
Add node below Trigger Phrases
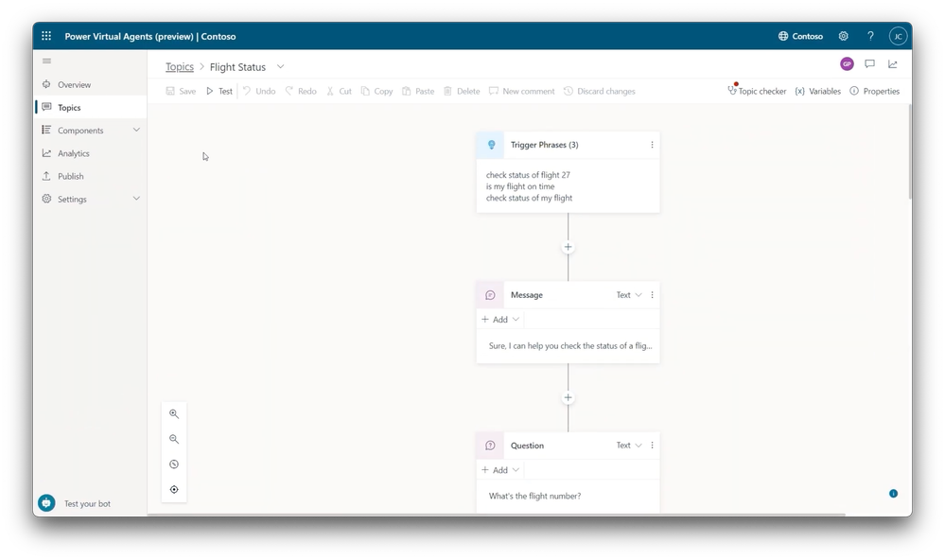click(x=568, y=247)
